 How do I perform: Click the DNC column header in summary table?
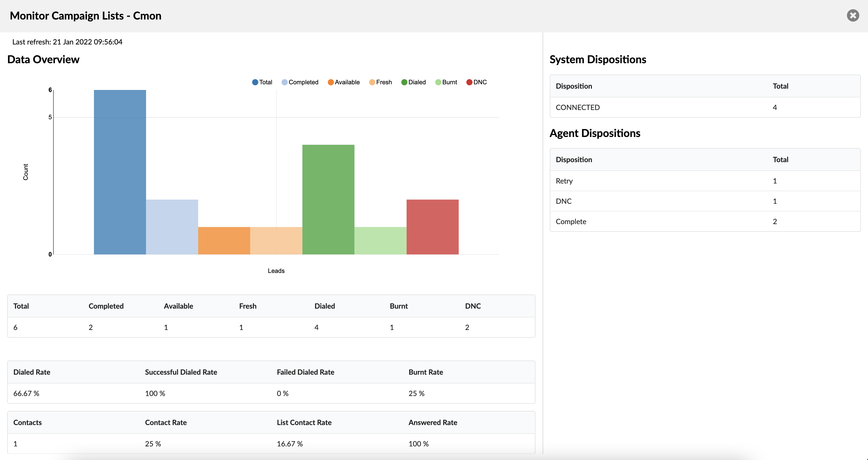473,306
